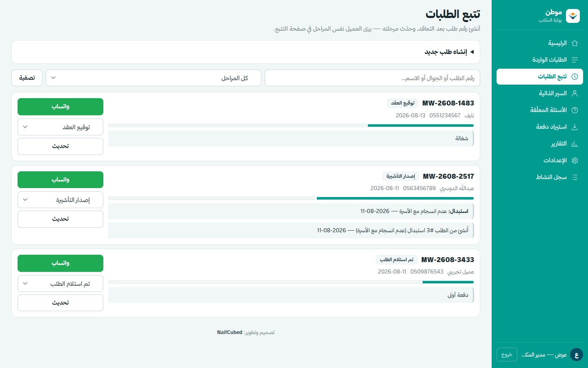This screenshot has width=588, height=368.
Task: Click the تصفية filter button
Action: (27, 78)
